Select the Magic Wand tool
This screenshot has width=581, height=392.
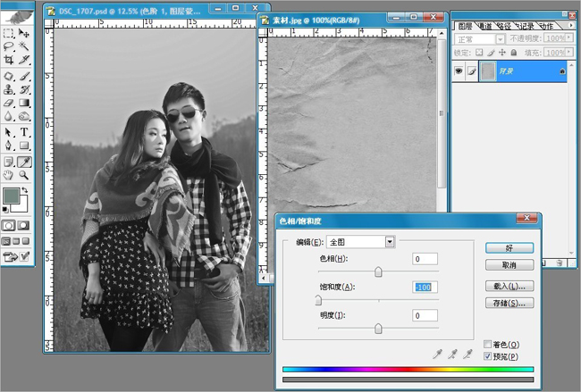pyautogui.click(x=24, y=46)
